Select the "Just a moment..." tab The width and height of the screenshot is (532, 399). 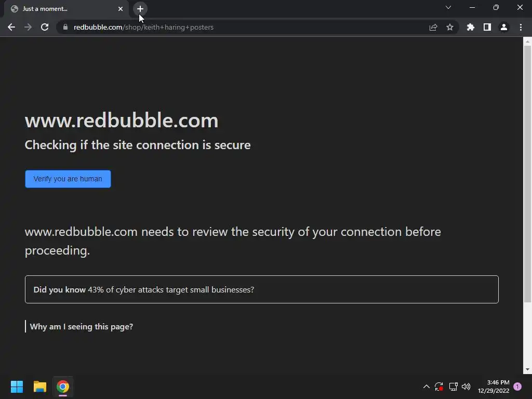point(66,9)
